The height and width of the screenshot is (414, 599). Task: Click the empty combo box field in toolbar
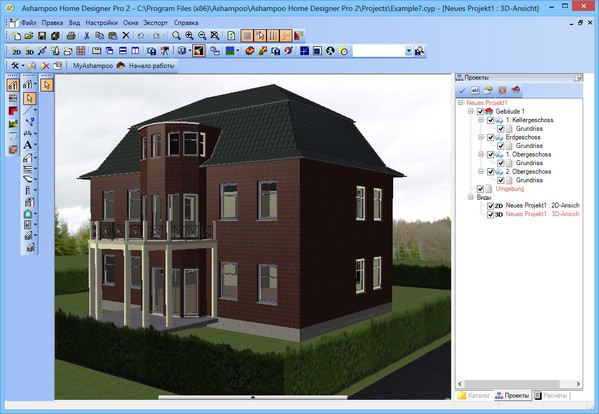379,51
